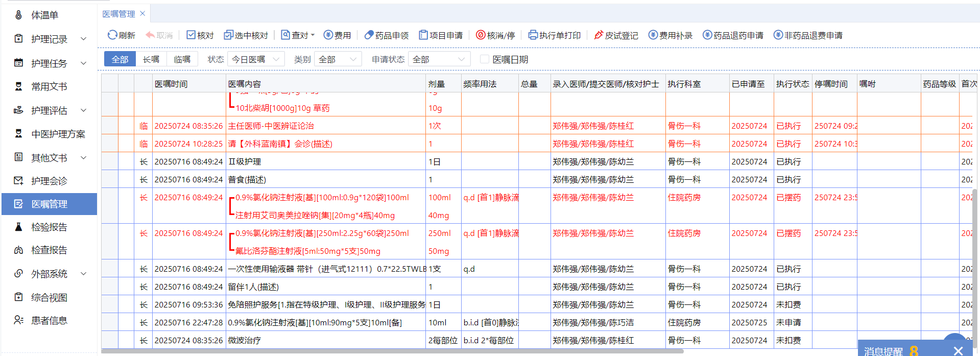Screen dimensions: 980x356
Task: Enable the 医嘱日期 checkbox
Action: (x=485, y=59)
